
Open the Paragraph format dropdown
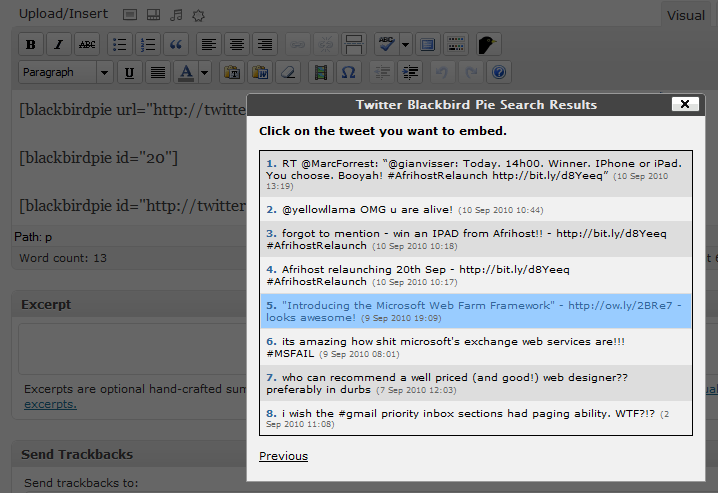(x=66, y=72)
